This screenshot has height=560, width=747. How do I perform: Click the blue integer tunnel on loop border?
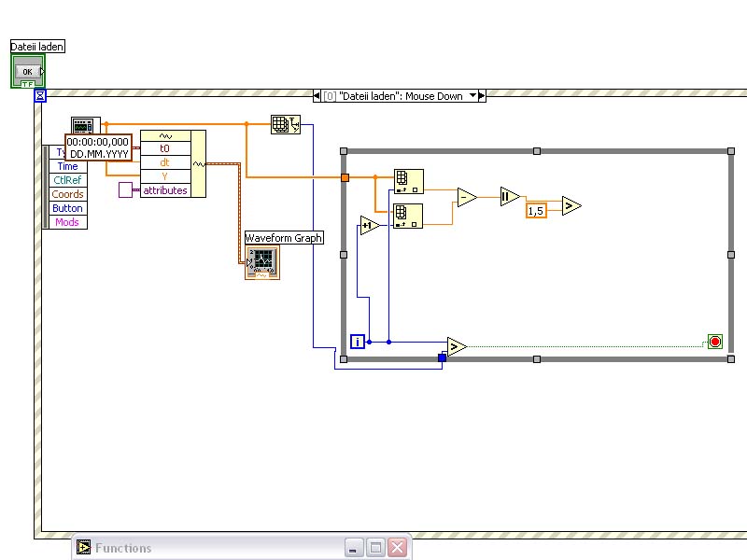pyautogui.click(x=442, y=357)
